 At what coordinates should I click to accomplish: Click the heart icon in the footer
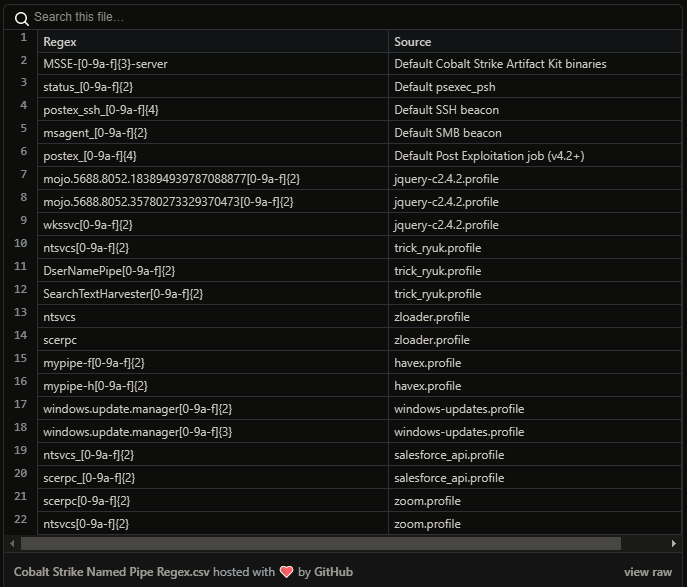coord(287,572)
